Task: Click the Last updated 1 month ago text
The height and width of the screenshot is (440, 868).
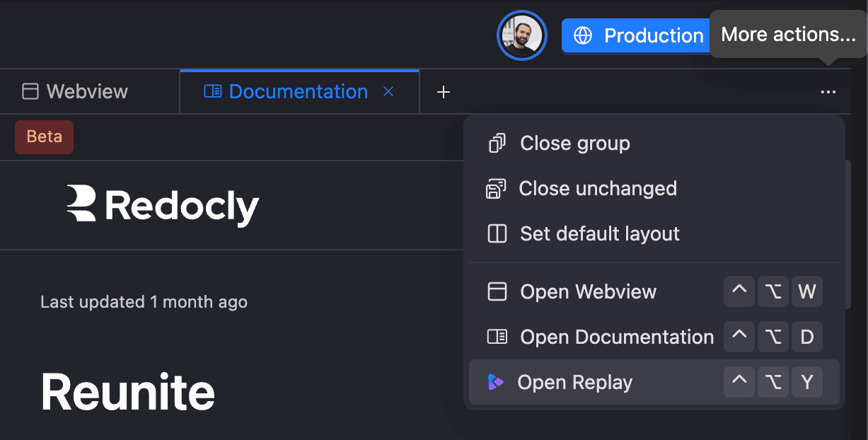Action: click(x=144, y=302)
